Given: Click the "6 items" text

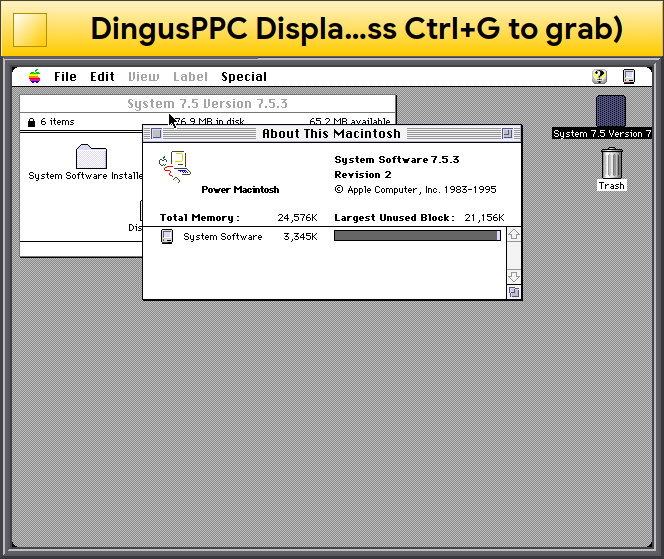Looking at the screenshot, I should (57, 122).
